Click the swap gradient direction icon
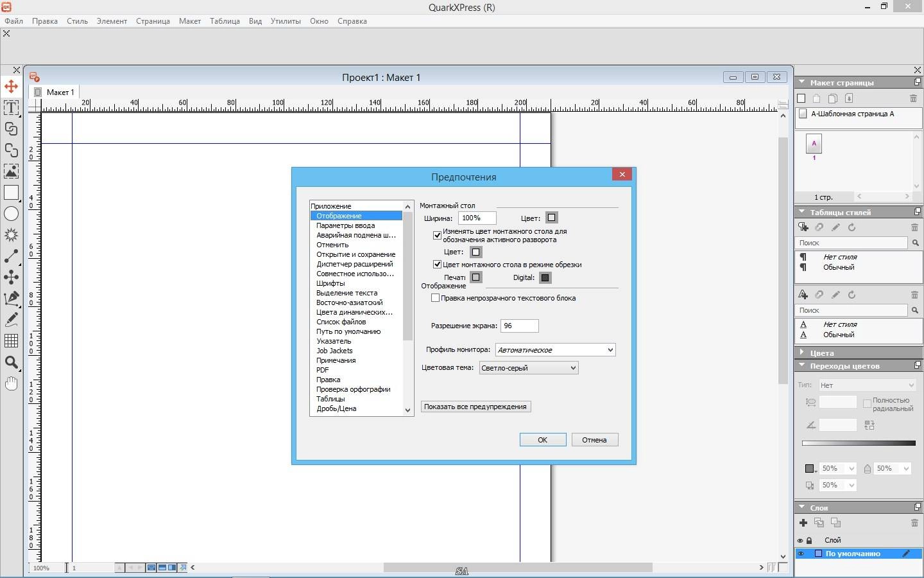 point(869,425)
